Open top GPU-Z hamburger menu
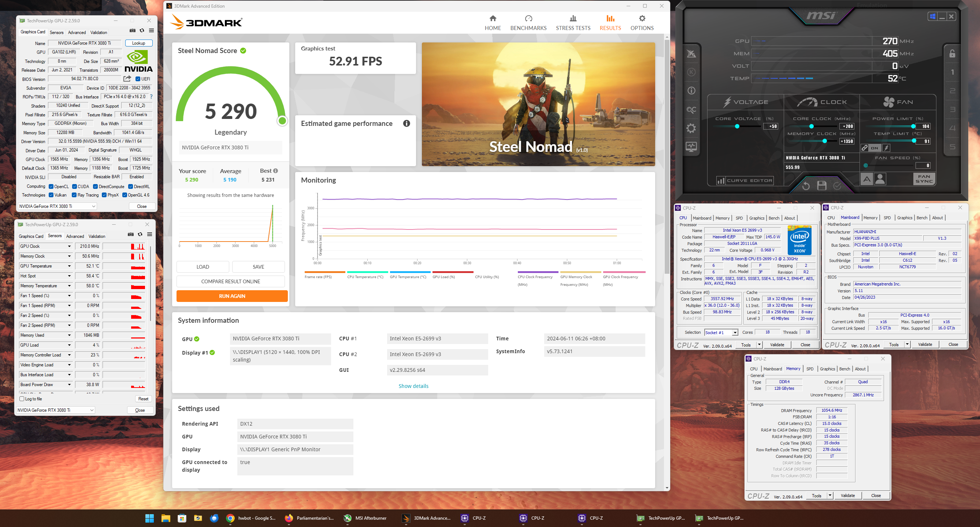Image resolution: width=980 pixels, height=527 pixels. (x=151, y=30)
